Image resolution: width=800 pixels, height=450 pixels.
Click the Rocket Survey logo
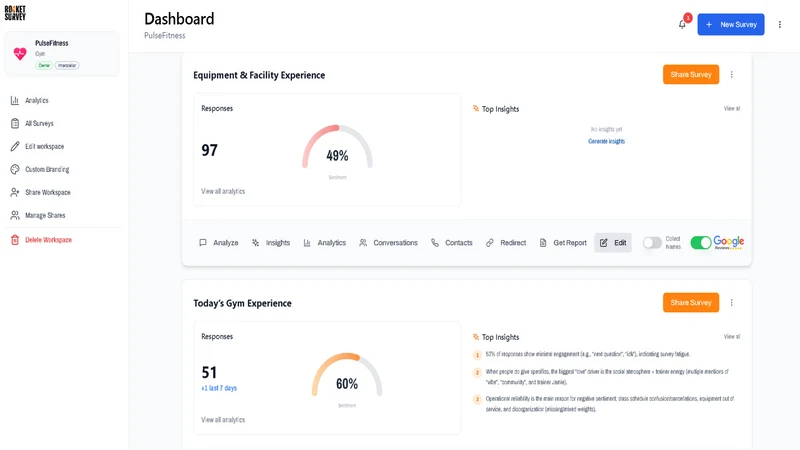[15, 13]
